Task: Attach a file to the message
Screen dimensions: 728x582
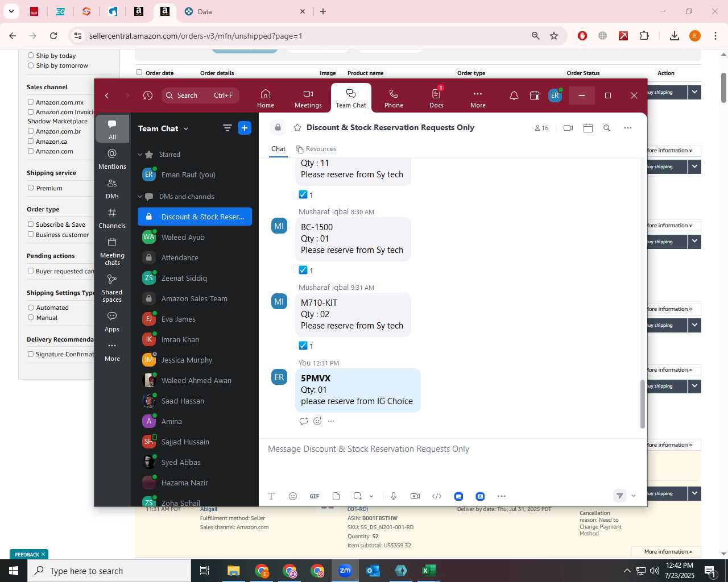Action: (x=336, y=496)
